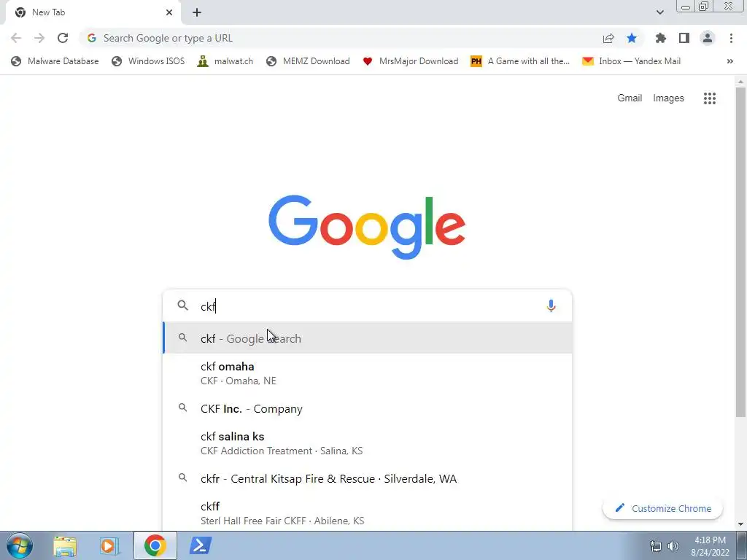The height and width of the screenshot is (560, 747).
Task: Click the taskbar clock showing 4:18 PM
Action: click(710, 546)
